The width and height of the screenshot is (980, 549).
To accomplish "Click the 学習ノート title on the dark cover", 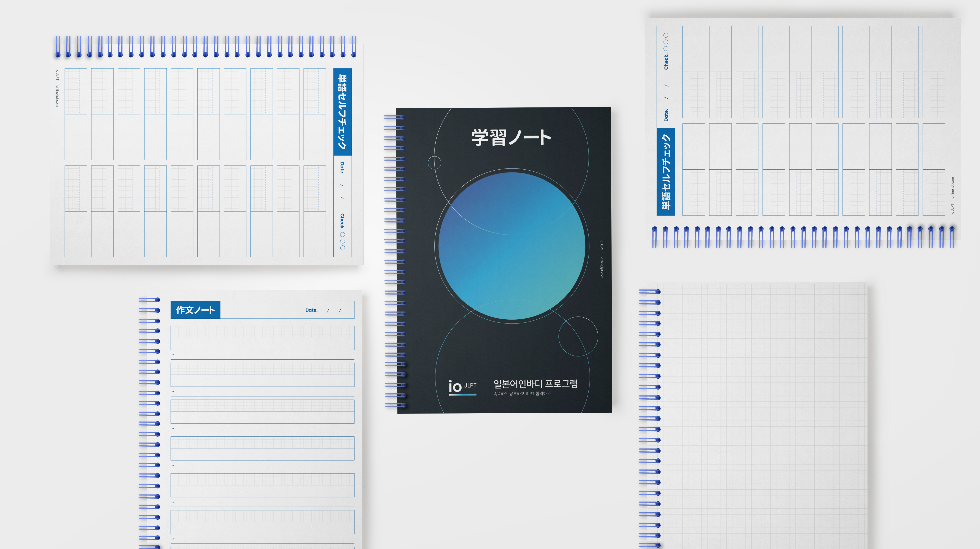I will point(511,137).
